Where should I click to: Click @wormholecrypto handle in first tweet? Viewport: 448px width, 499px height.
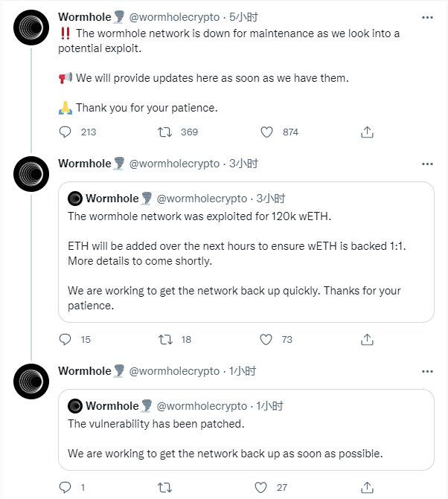(175, 16)
